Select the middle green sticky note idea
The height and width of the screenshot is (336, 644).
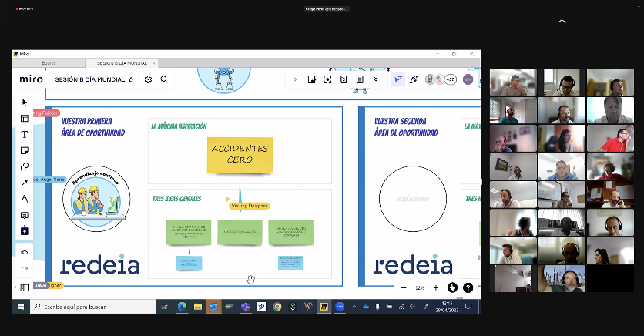(x=240, y=233)
